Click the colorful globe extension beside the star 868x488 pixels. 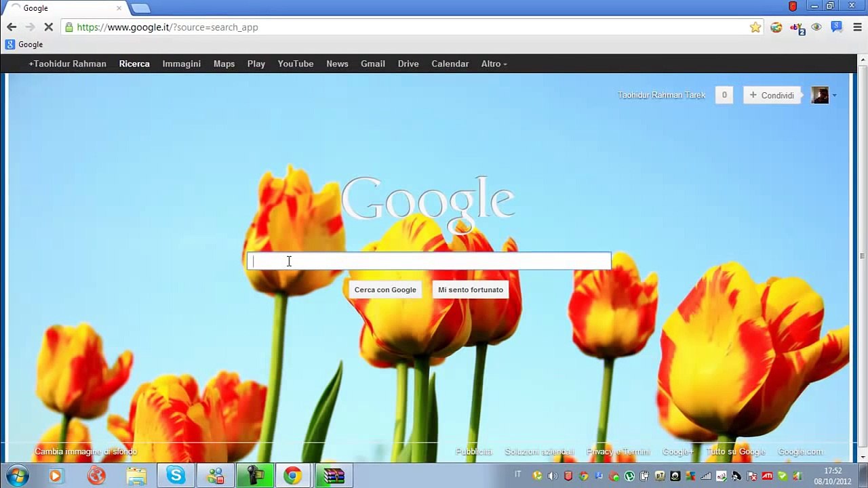click(x=776, y=27)
